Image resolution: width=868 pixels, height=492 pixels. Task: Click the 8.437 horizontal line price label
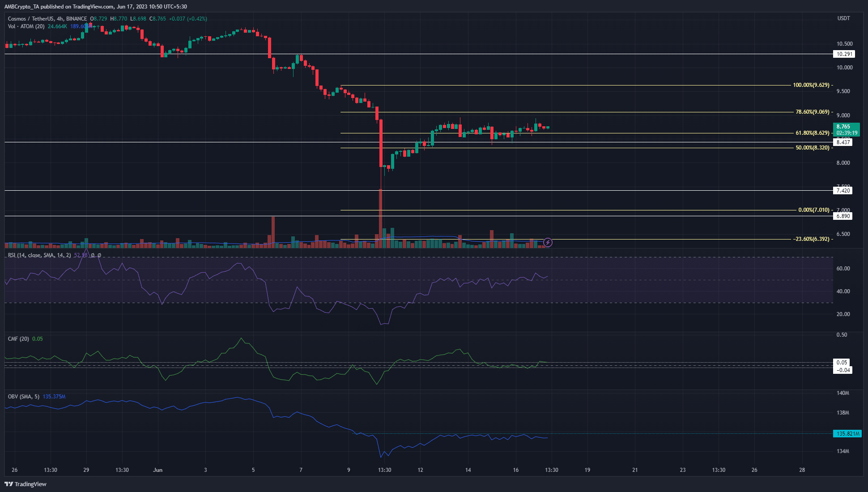point(843,142)
